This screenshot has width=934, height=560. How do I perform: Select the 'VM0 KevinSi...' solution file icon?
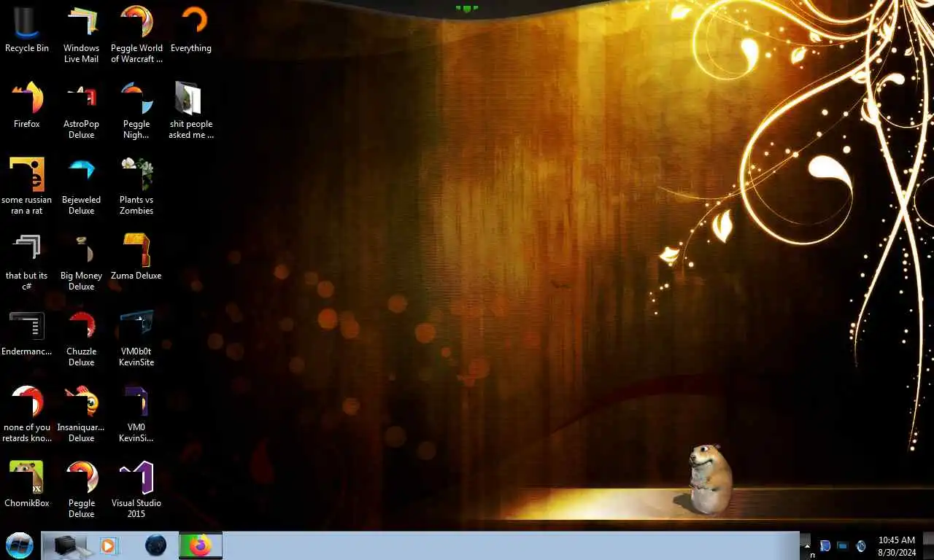click(136, 414)
